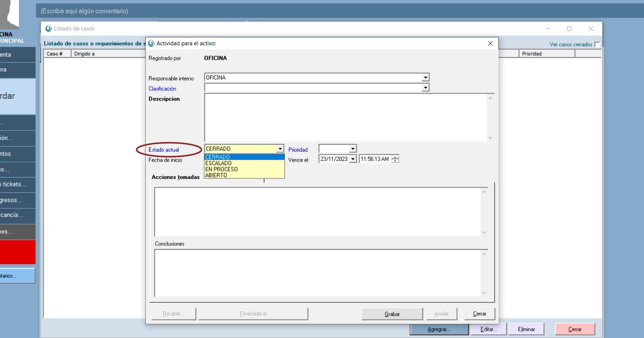Viewport: 644px width, 338px height.
Task: Pick ABIERTO from the status list
Action: [216, 175]
